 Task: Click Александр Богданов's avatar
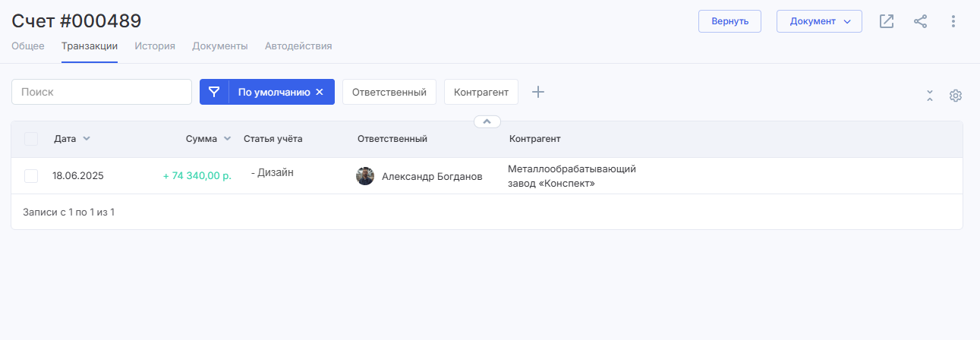click(x=365, y=176)
